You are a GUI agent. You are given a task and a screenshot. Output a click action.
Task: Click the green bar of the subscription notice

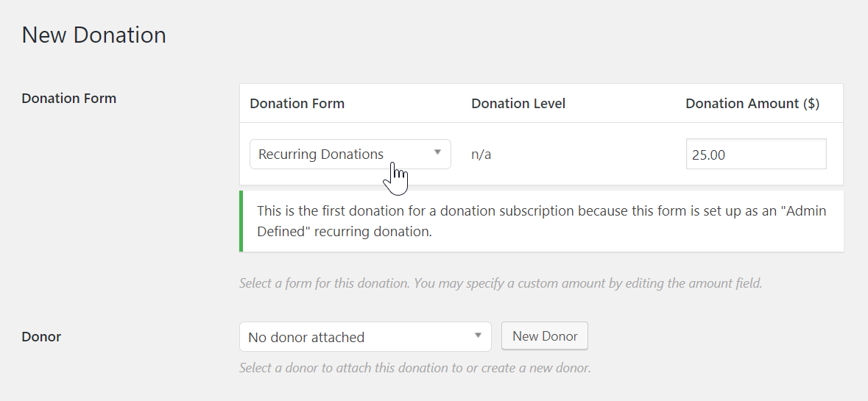241,221
